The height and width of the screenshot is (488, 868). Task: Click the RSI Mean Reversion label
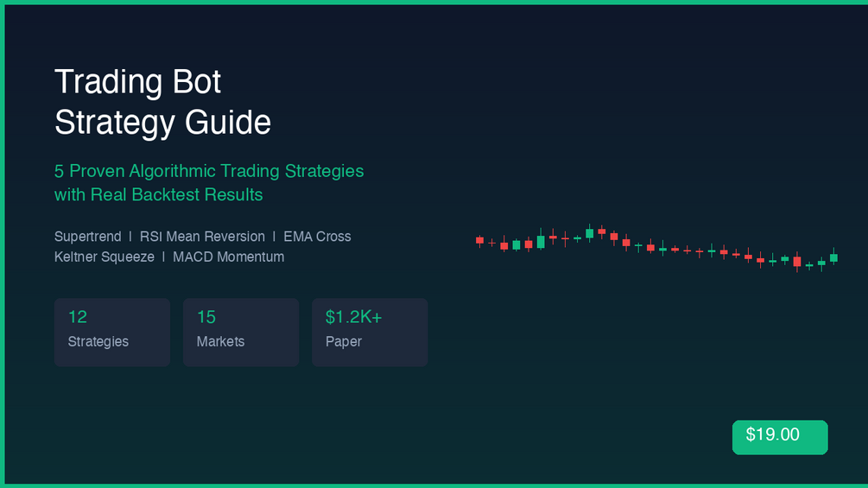[x=202, y=237]
